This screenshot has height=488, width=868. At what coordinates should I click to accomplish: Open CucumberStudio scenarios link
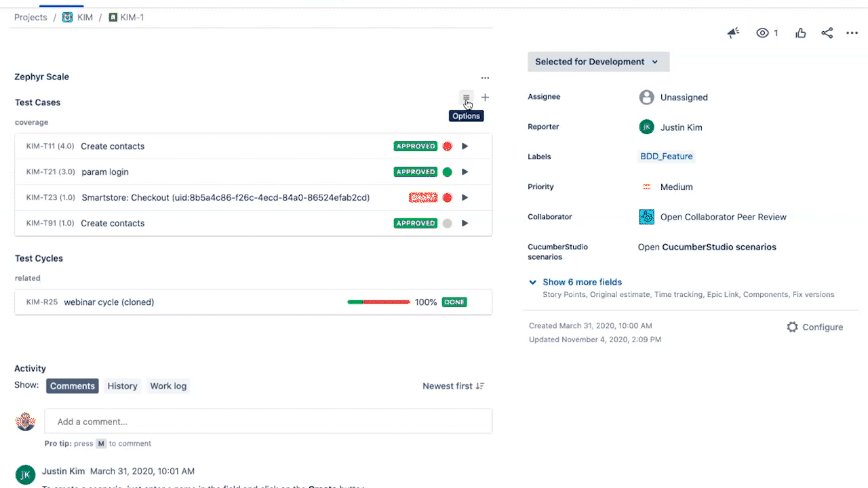[x=707, y=247]
